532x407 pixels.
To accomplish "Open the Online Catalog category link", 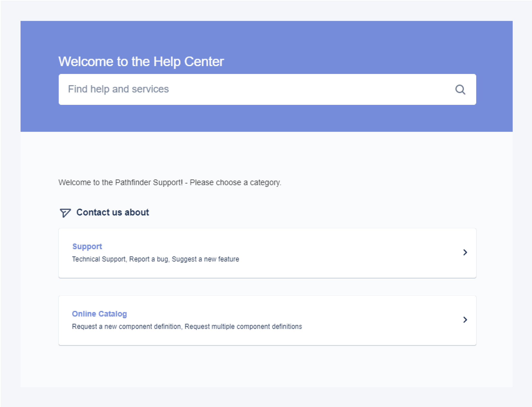I will 99,314.
